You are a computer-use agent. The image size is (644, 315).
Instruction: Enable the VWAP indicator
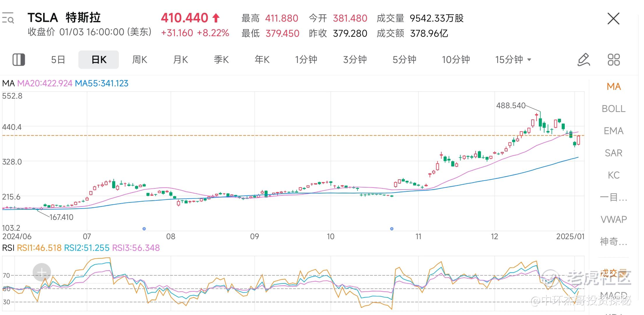click(614, 219)
